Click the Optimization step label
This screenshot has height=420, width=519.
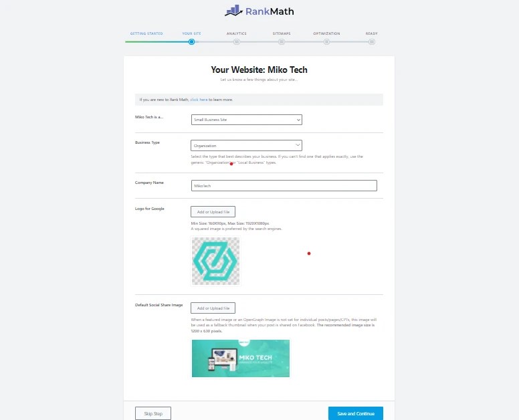tap(326, 33)
